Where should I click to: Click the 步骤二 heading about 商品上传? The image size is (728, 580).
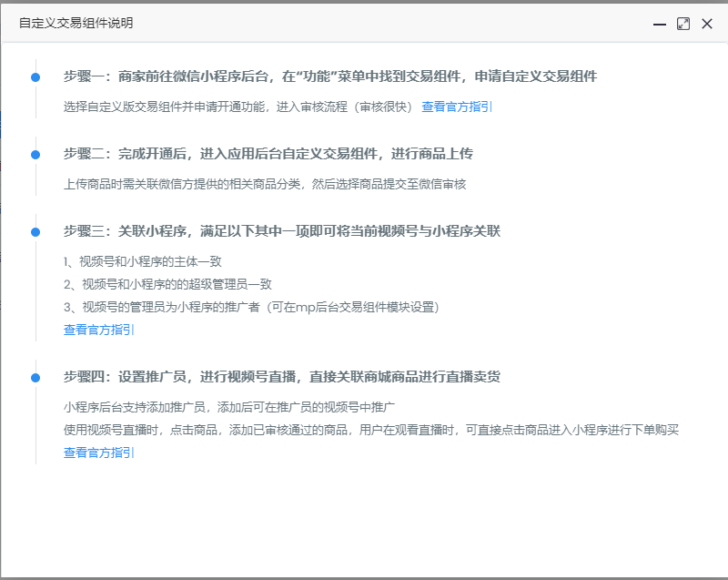tap(268, 154)
